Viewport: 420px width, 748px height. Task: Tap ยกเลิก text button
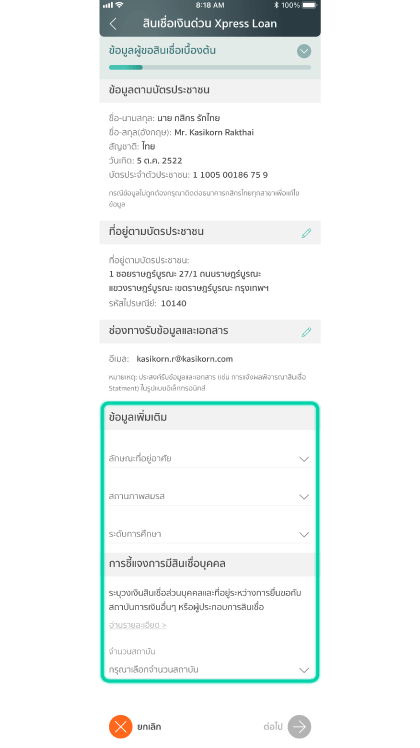tap(149, 727)
